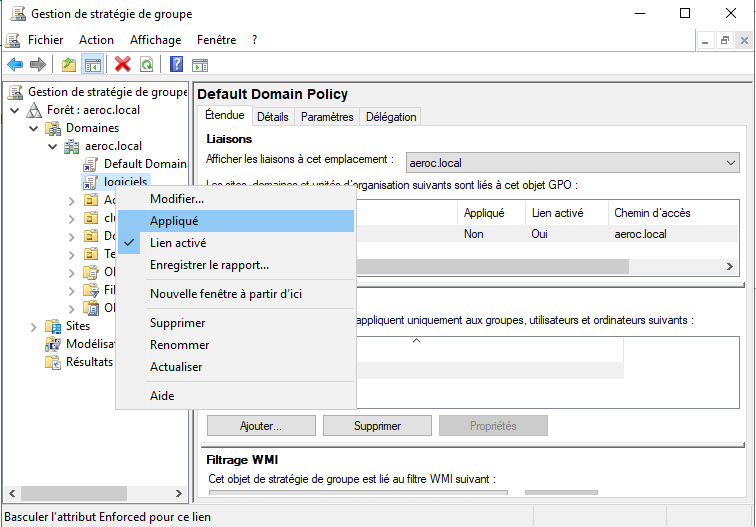Image resolution: width=756 pixels, height=527 pixels.
Task: Toggle the show/hide console tree icon
Action: tap(92, 65)
